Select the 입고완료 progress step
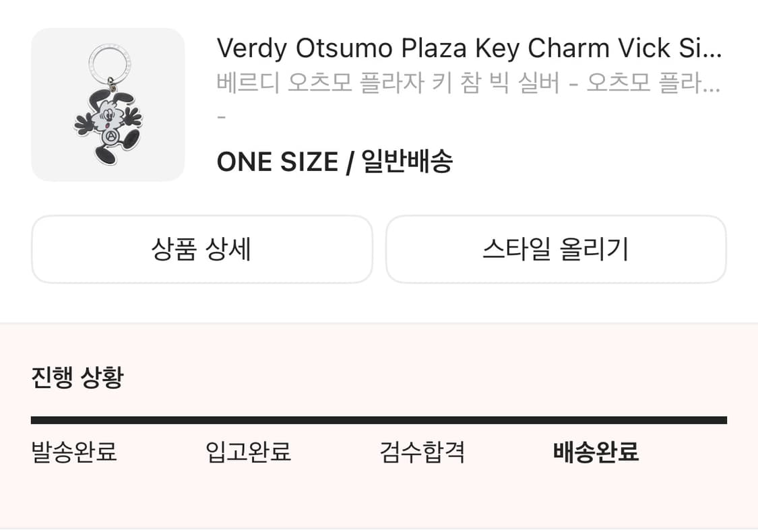758x532 pixels. [248, 451]
